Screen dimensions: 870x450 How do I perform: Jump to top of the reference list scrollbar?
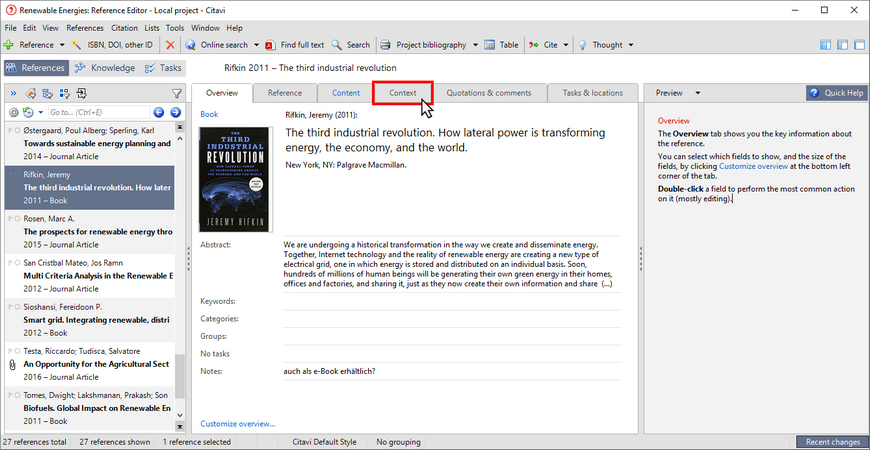coord(179,127)
